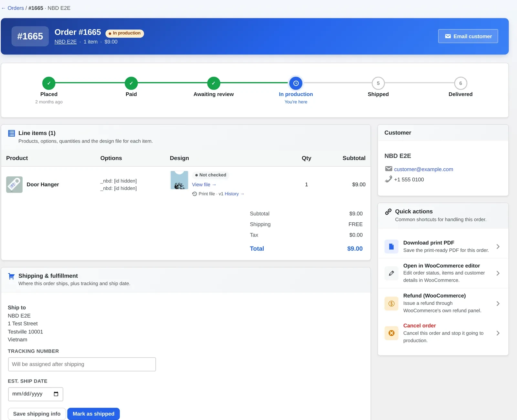
Task: Click the Delivered step circle number 6
Action: pos(460,83)
